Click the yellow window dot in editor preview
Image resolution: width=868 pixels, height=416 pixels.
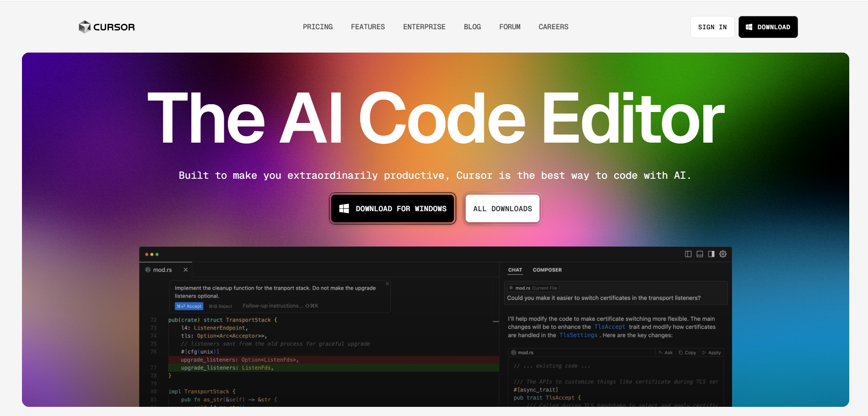[152, 254]
